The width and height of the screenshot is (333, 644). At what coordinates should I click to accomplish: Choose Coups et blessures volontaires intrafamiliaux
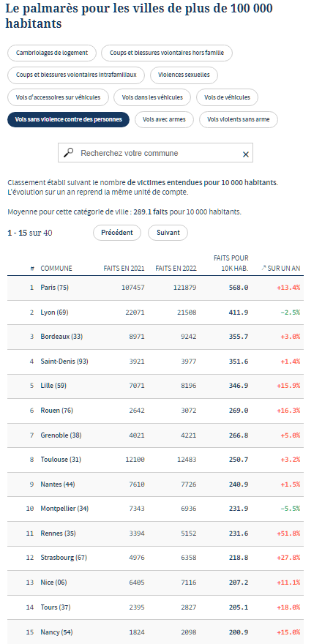[x=76, y=75]
